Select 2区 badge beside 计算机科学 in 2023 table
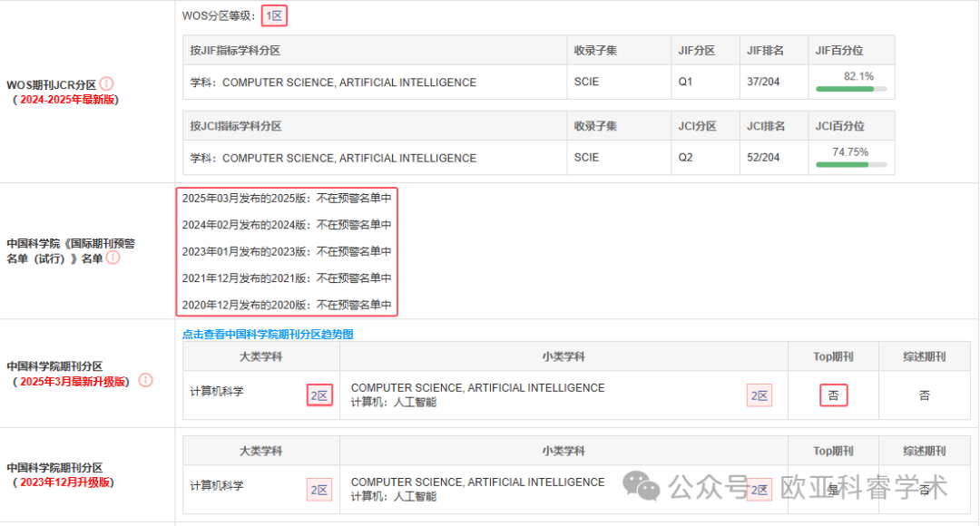This screenshot has width=980, height=526. click(x=319, y=491)
